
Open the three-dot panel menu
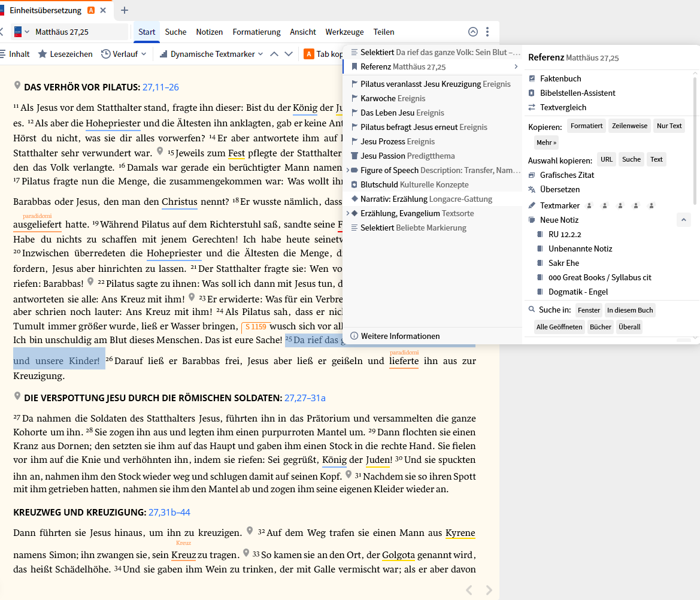487,32
